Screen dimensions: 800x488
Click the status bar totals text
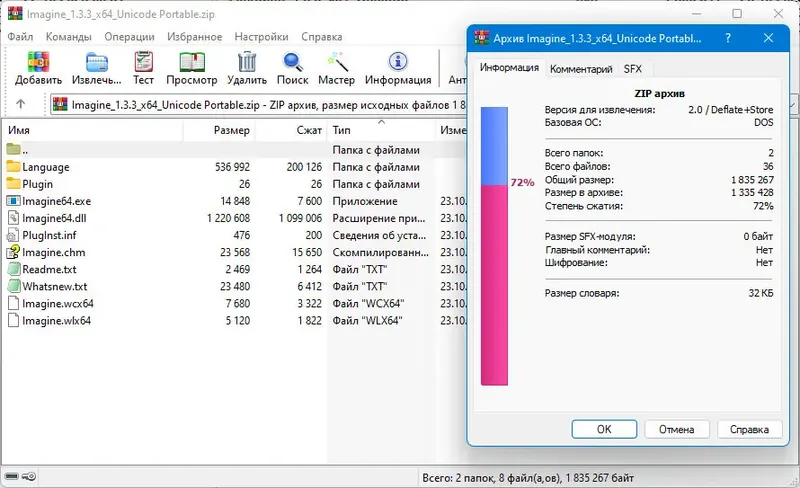[x=528, y=478]
